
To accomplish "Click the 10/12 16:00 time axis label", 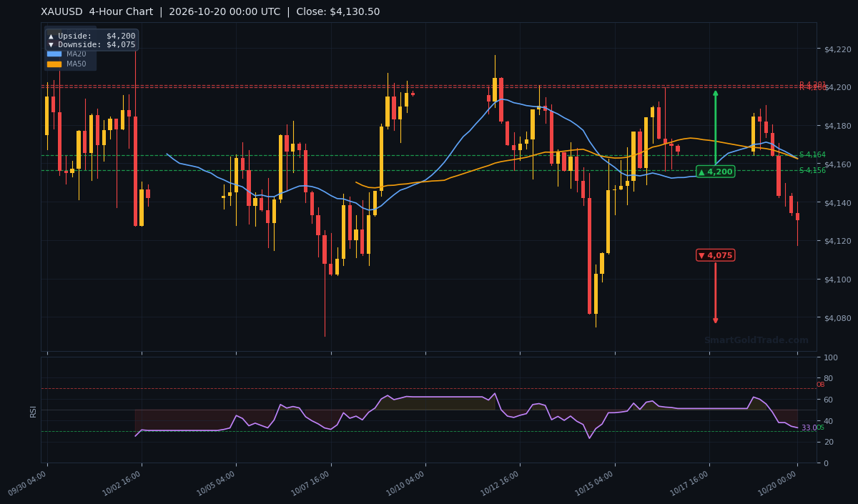I will [x=500, y=483].
